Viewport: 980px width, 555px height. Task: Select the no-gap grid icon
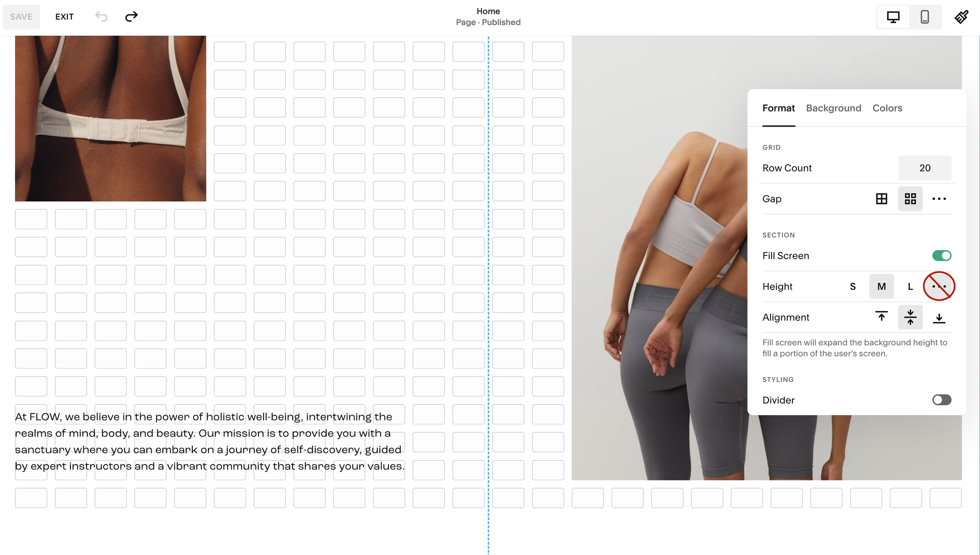881,199
